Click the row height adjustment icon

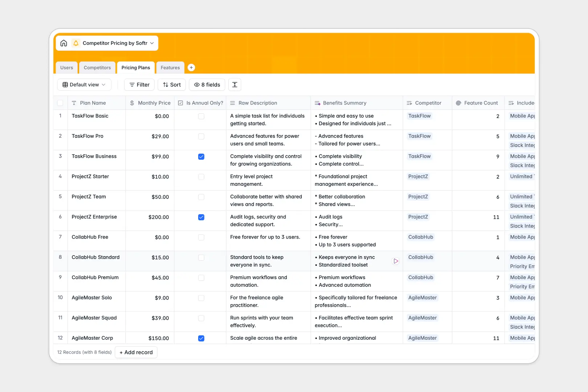234,85
